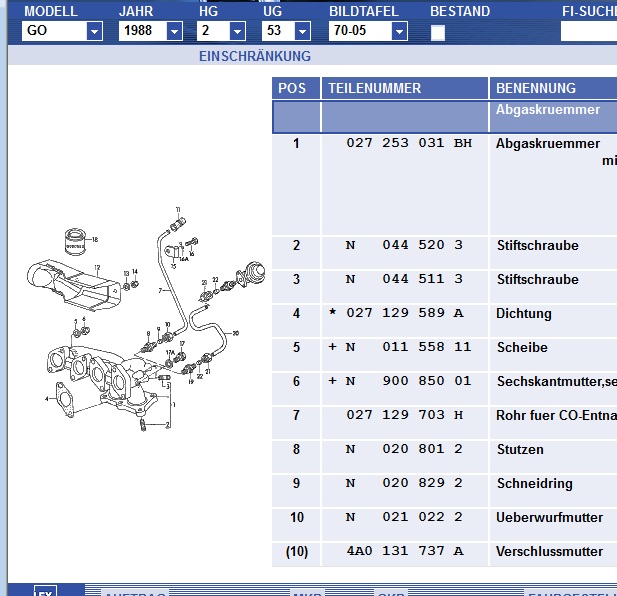
Task: Click the POS column header
Action: click(292, 88)
